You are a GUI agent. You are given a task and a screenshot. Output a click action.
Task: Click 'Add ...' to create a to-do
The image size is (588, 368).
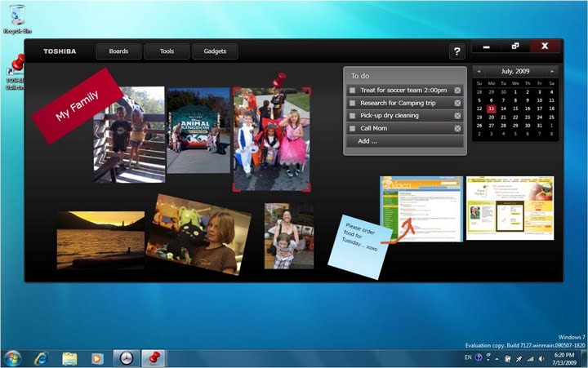[x=367, y=141]
